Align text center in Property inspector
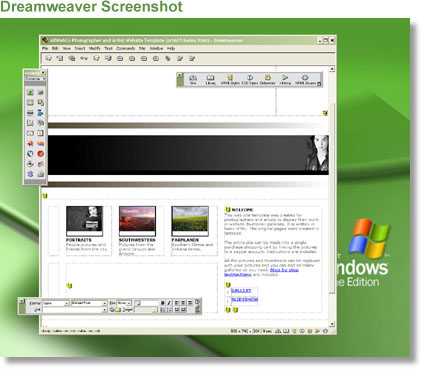422x369 pixels. point(183,303)
